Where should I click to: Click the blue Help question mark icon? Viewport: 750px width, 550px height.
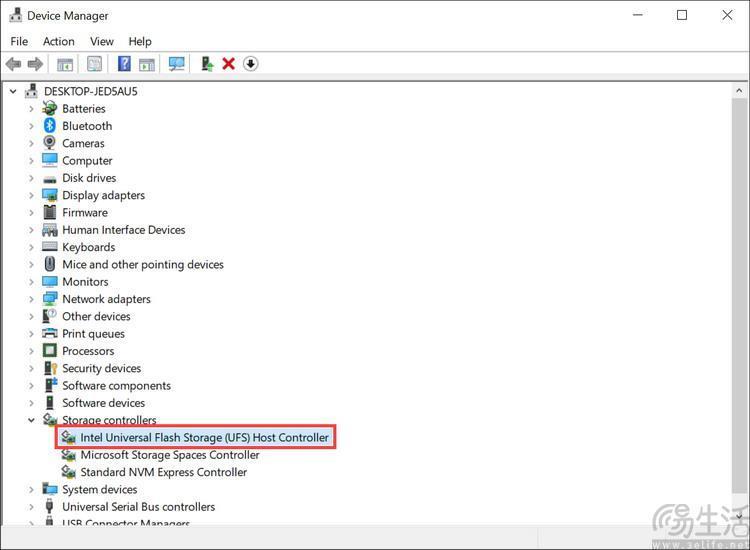pos(124,64)
